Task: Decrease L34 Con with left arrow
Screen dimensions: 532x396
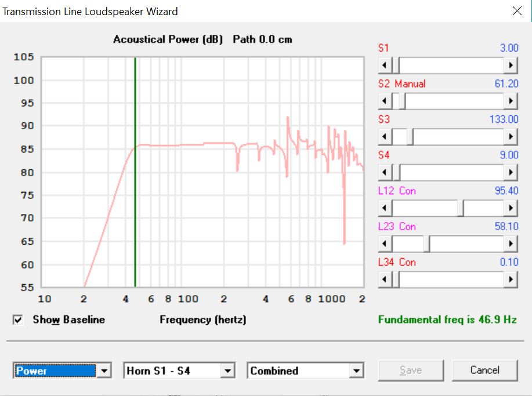Action: 385,279
